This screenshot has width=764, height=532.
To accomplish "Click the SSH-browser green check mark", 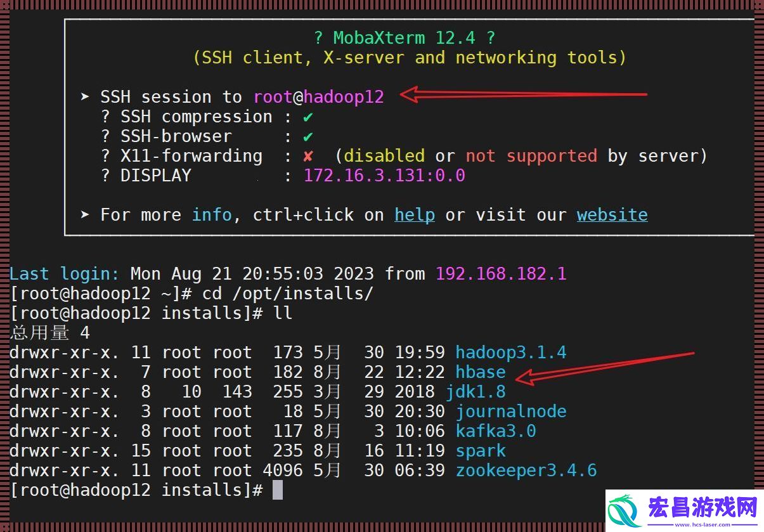I will tap(308, 137).
